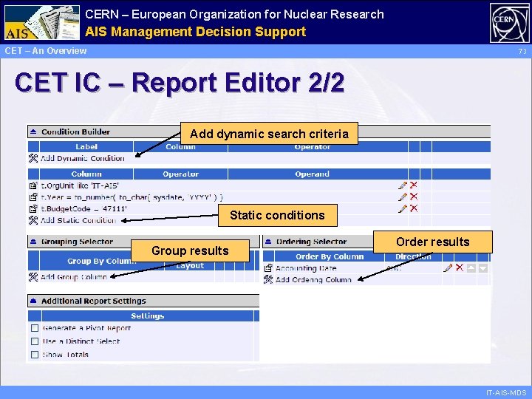
Task: Click the note icon of the t.OrgUnit condition
Action: 33,185
